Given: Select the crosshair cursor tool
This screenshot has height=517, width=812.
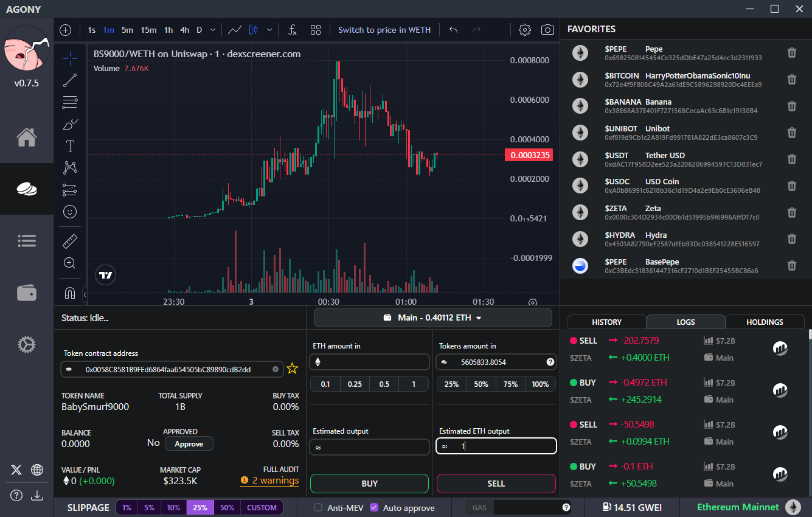Looking at the screenshot, I should (70, 58).
